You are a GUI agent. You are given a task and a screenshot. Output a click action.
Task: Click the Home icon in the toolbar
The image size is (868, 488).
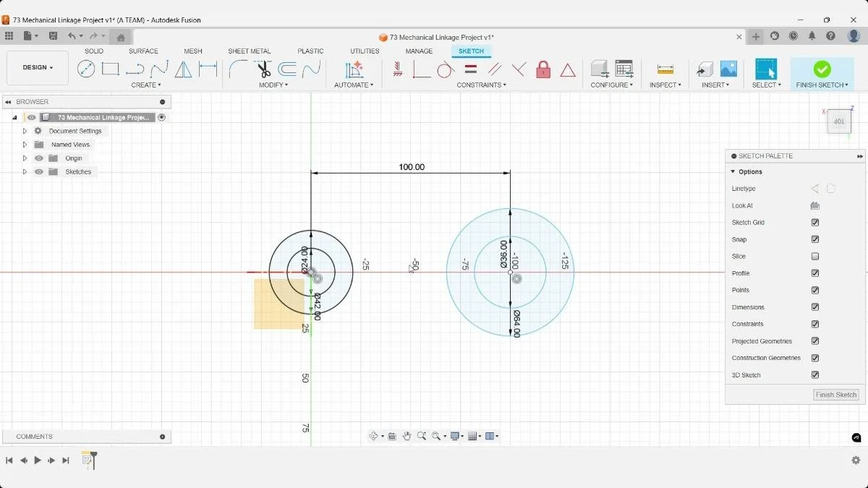click(121, 37)
